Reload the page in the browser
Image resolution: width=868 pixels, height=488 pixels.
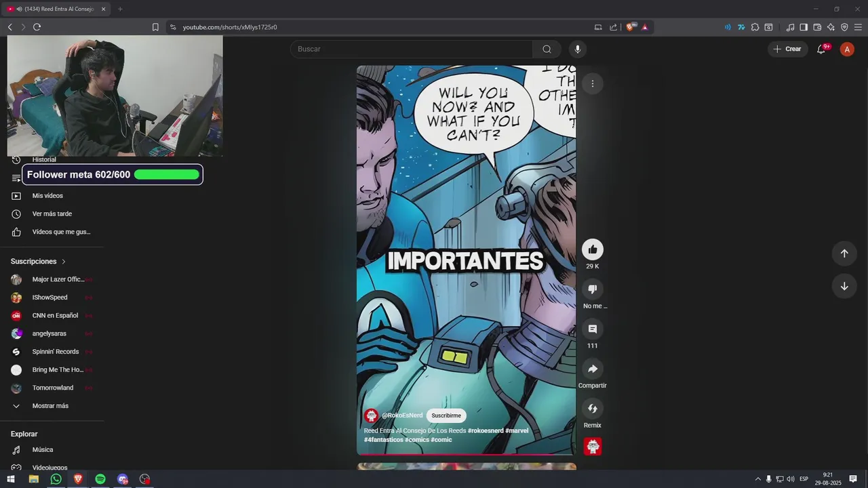(x=37, y=27)
